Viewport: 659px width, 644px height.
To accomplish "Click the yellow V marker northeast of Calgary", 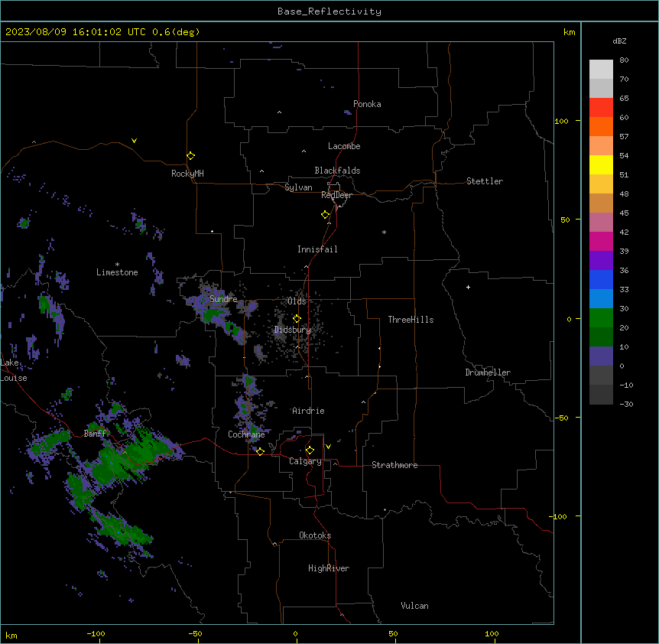I will click(328, 447).
